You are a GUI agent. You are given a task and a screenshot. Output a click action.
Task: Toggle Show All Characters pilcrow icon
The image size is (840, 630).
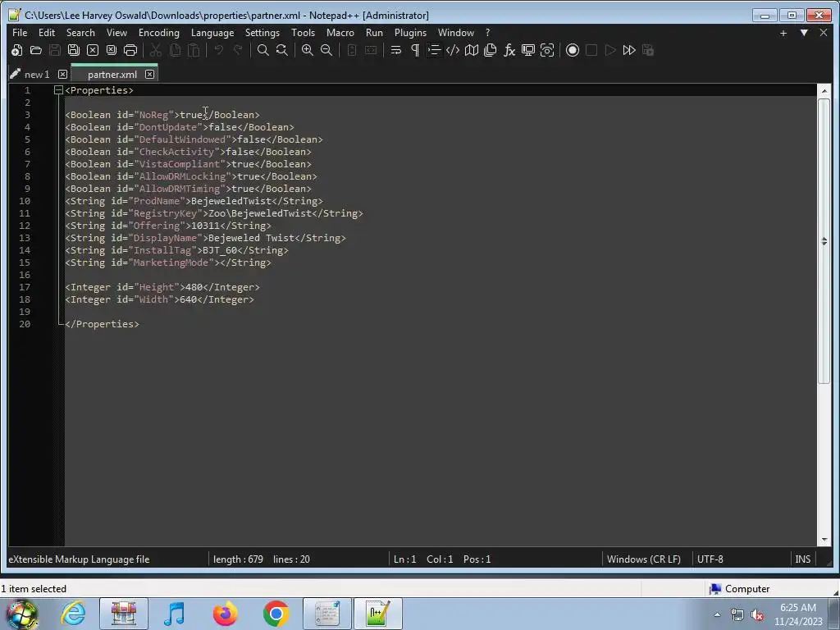point(415,50)
